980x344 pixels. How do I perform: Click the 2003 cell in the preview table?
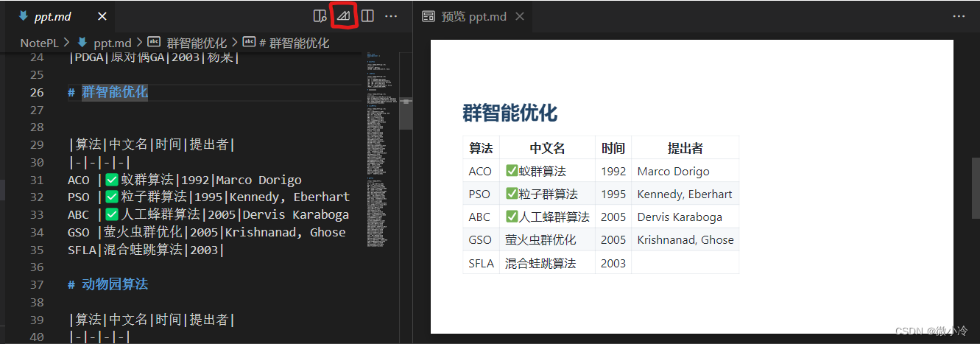[613, 263]
